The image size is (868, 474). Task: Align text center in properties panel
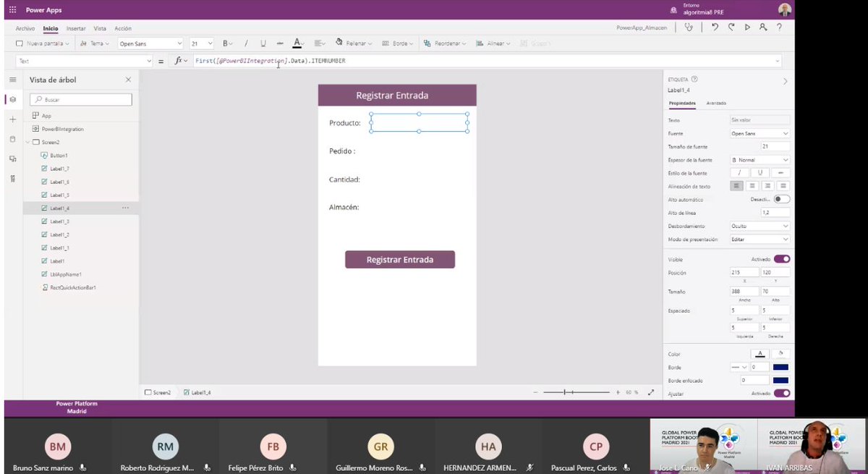(x=752, y=186)
